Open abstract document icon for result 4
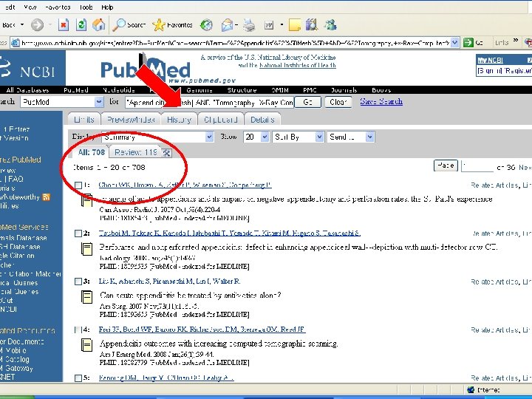The image size is (532, 399). [x=86, y=345]
